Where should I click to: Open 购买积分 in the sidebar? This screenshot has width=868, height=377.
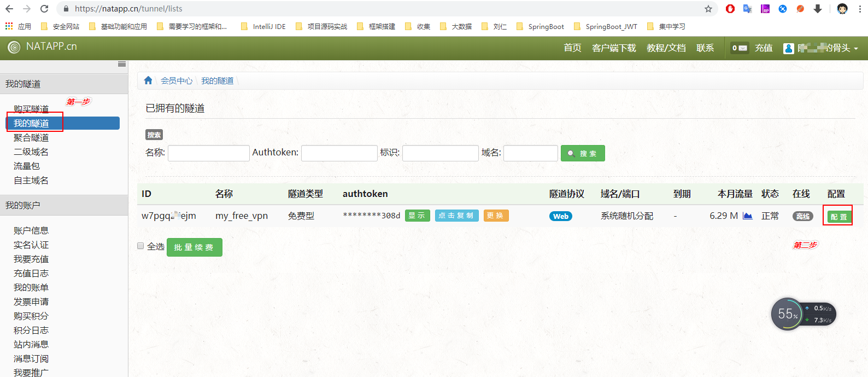click(x=31, y=316)
